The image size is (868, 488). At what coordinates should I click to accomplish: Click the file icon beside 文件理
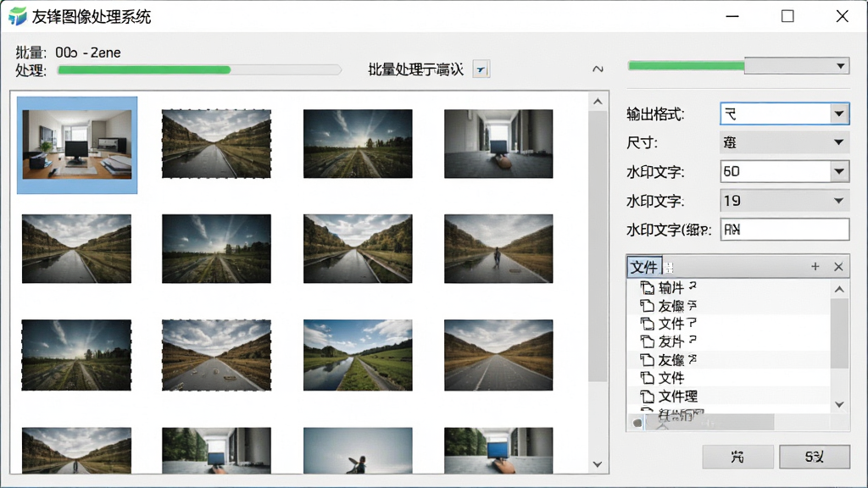647,396
